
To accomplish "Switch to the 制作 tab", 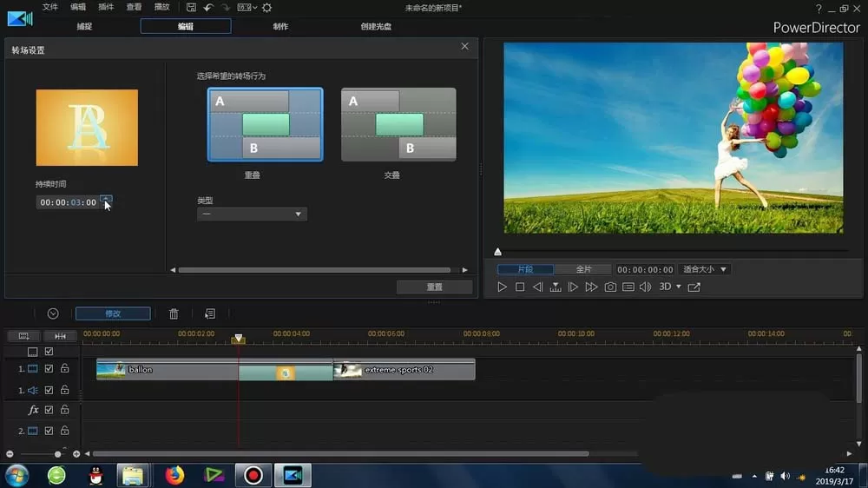I will point(280,26).
